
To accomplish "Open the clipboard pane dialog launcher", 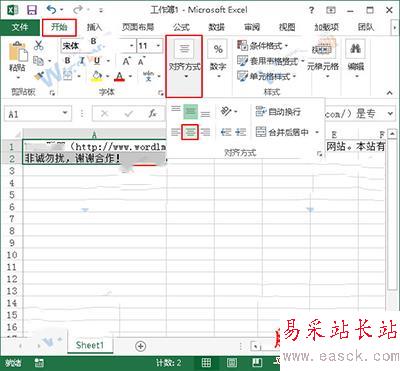I will [52, 92].
